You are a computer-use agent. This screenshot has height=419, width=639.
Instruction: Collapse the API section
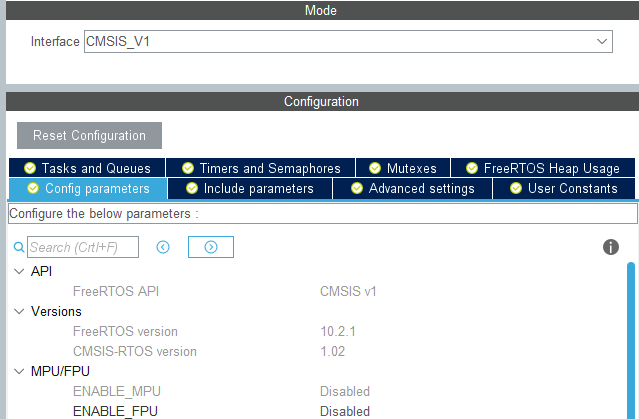pos(19,271)
